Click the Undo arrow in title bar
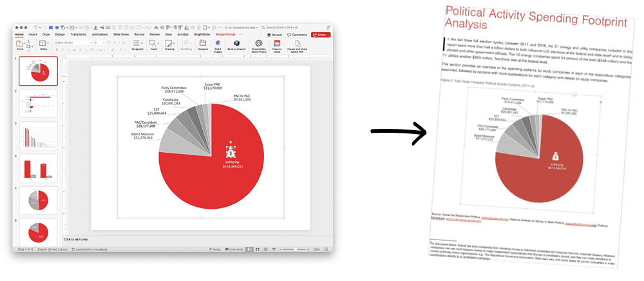Screen dimensions: 644x281 point(35,28)
